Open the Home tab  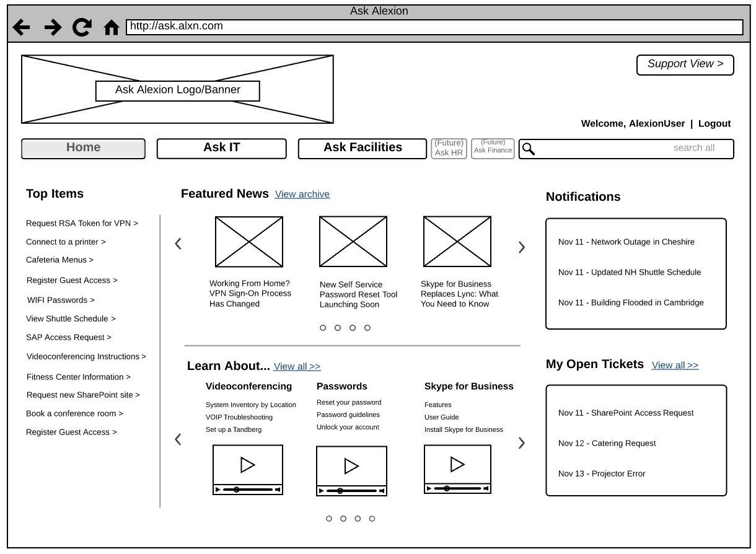click(x=83, y=149)
